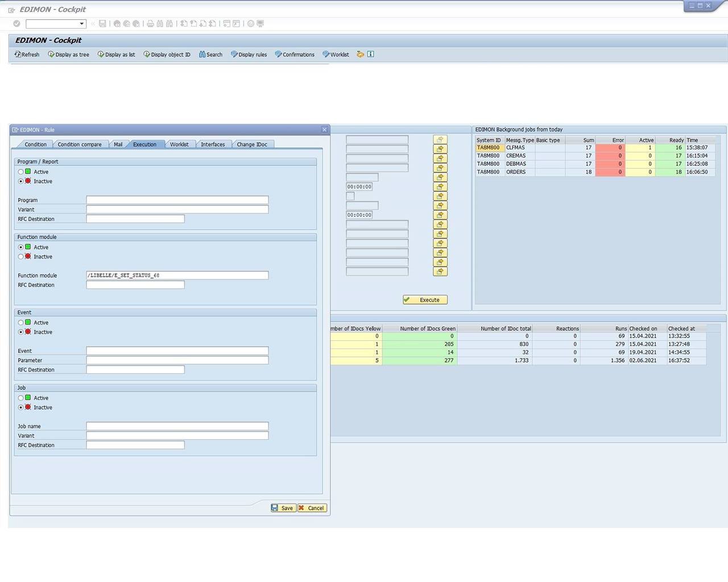Select Inactive under Job
Viewport: 728px width, 582px height.
(21, 408)
